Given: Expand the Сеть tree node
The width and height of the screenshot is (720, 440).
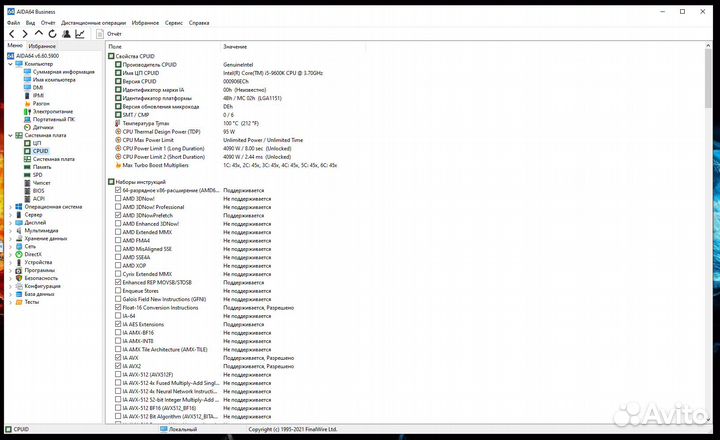Looking at the screenshot, I should pos(11,247).
